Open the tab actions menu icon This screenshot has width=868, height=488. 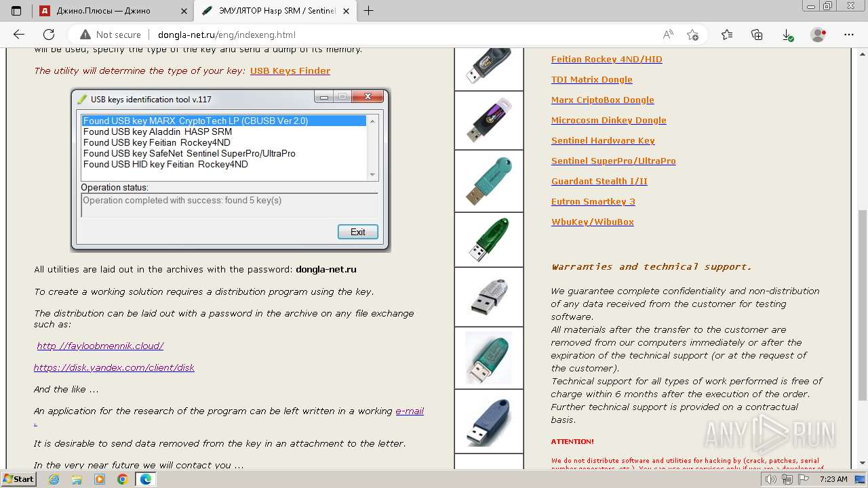[16, 10]
